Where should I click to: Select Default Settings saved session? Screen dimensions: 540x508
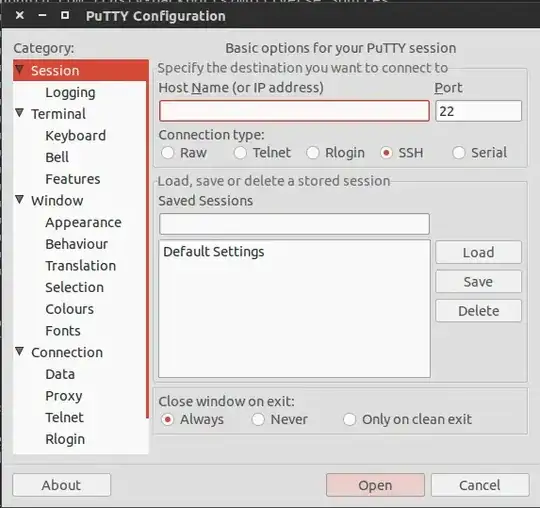click(214, 252)
